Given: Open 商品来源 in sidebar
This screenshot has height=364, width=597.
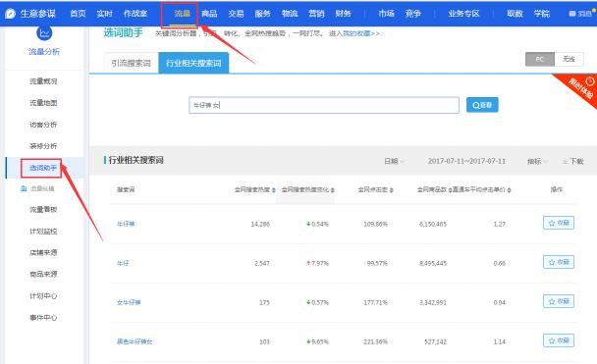Looking at the screenshot, I should [43, 274].
